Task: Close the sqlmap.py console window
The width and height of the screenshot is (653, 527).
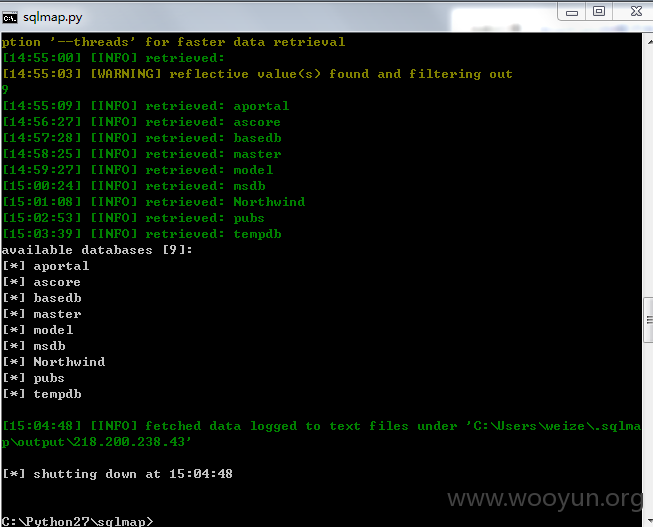Action: pyautogui.click(x=636, y=11)
